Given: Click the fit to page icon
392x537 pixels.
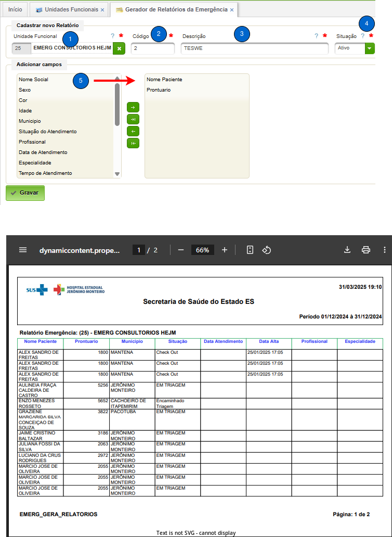Looking at the screenshot, I should [x=250, y=250].
